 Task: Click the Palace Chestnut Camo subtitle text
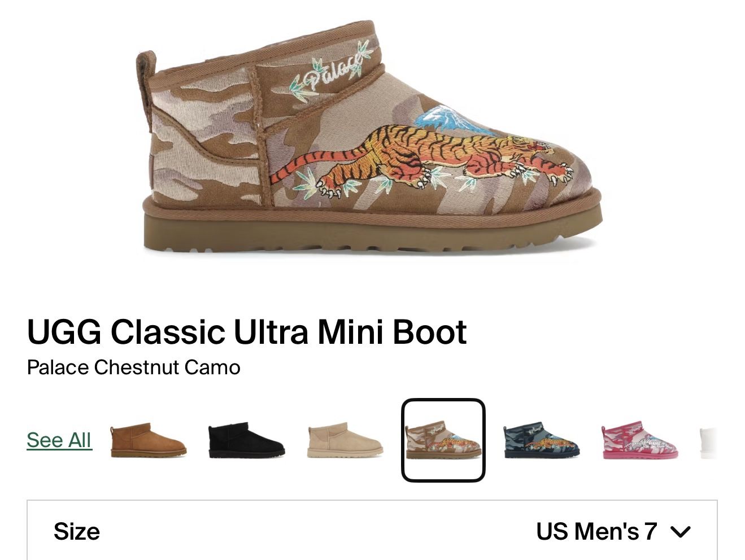tap(133, 367)
